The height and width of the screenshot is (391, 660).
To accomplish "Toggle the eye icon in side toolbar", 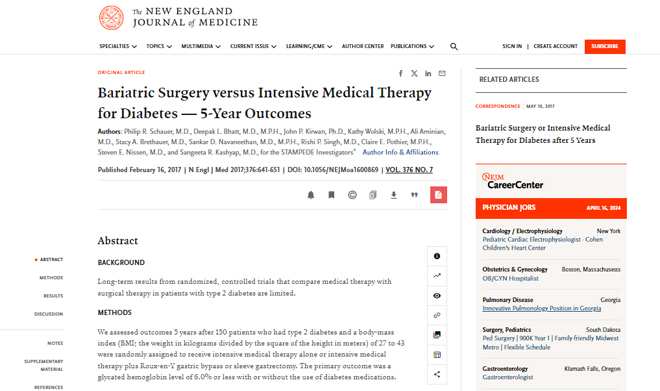I will 437,296.
